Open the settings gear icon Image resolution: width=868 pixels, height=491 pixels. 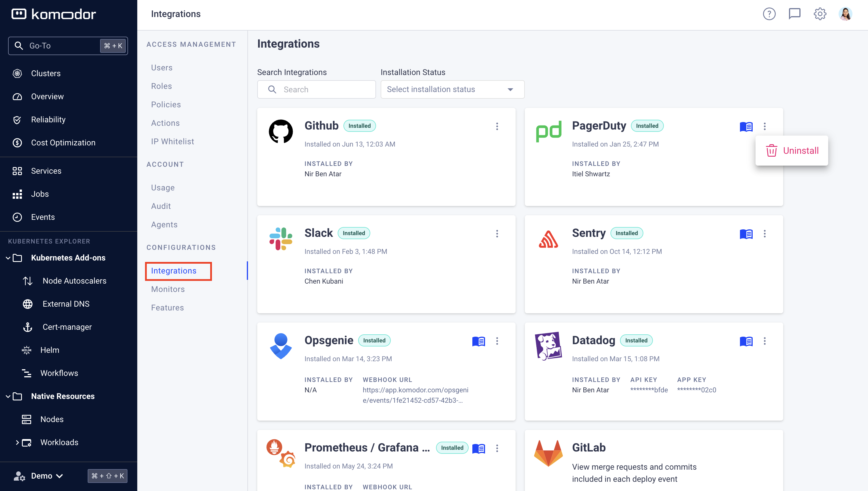[820, 14]
